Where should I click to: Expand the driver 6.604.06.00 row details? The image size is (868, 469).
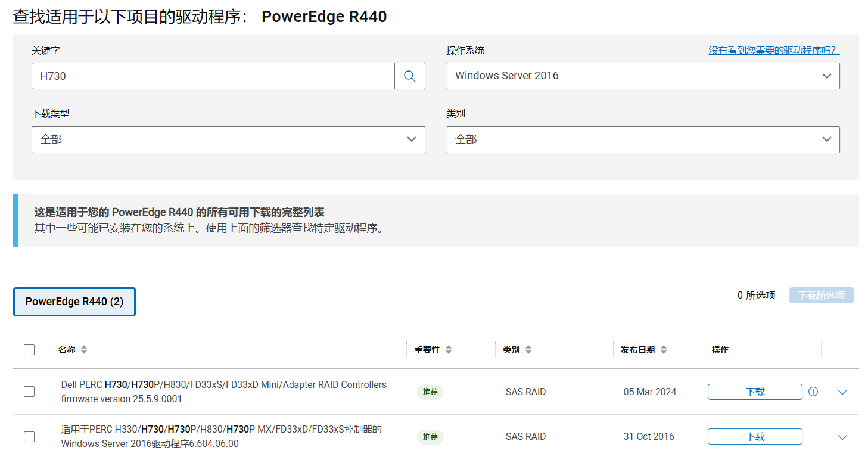coord(842,436)
